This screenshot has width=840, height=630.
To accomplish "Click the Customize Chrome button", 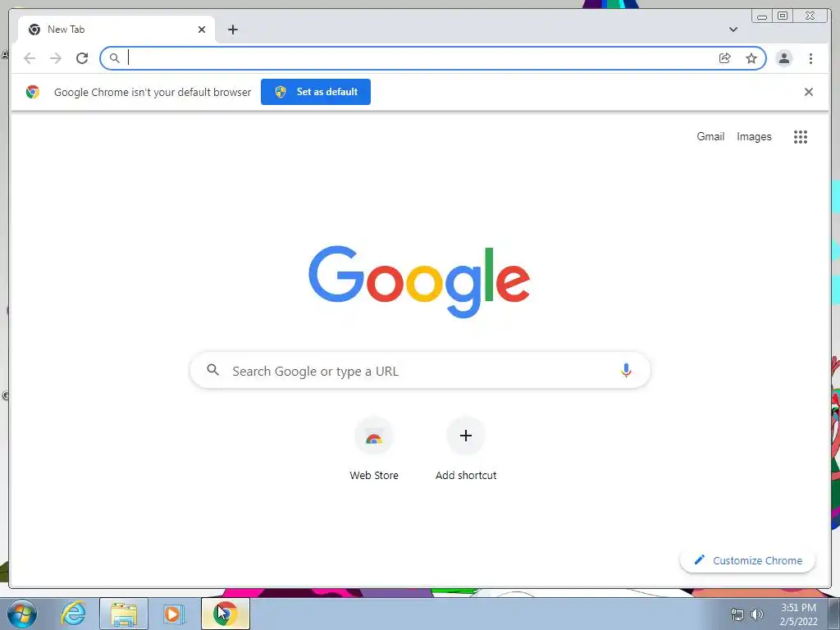I will pyautogui.click(x=748, y=560).
